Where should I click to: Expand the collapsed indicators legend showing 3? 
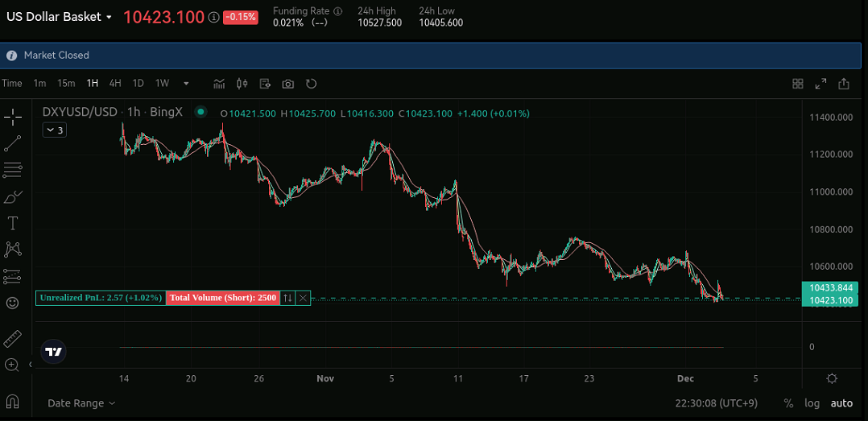pos(54,130)
